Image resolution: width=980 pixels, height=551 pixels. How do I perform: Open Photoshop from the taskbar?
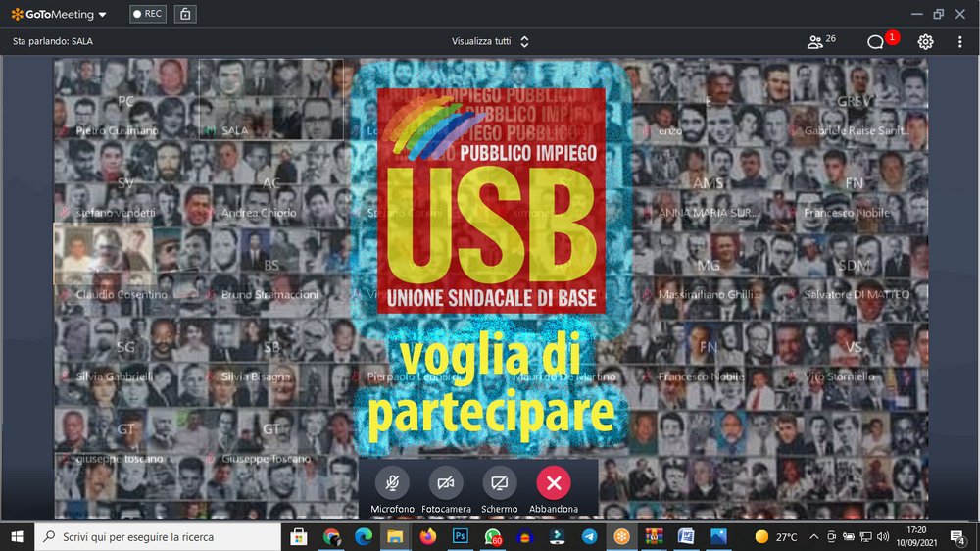pos(461,536)
